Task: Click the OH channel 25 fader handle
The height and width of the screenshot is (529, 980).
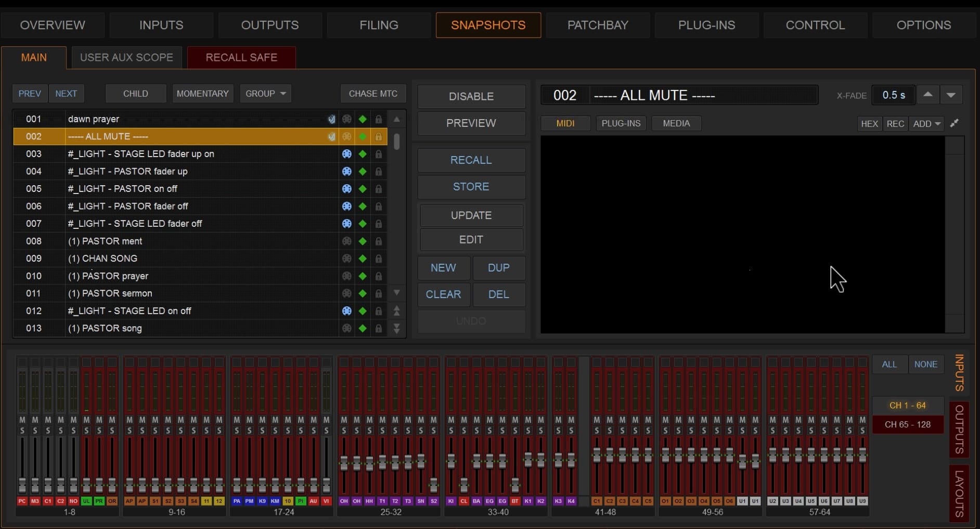Action: [344, 463]
